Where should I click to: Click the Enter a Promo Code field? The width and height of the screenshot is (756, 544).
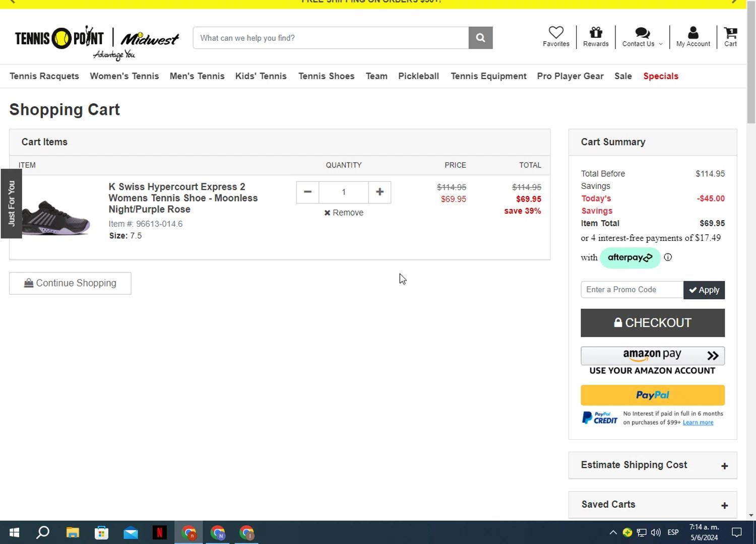(632, 290)
